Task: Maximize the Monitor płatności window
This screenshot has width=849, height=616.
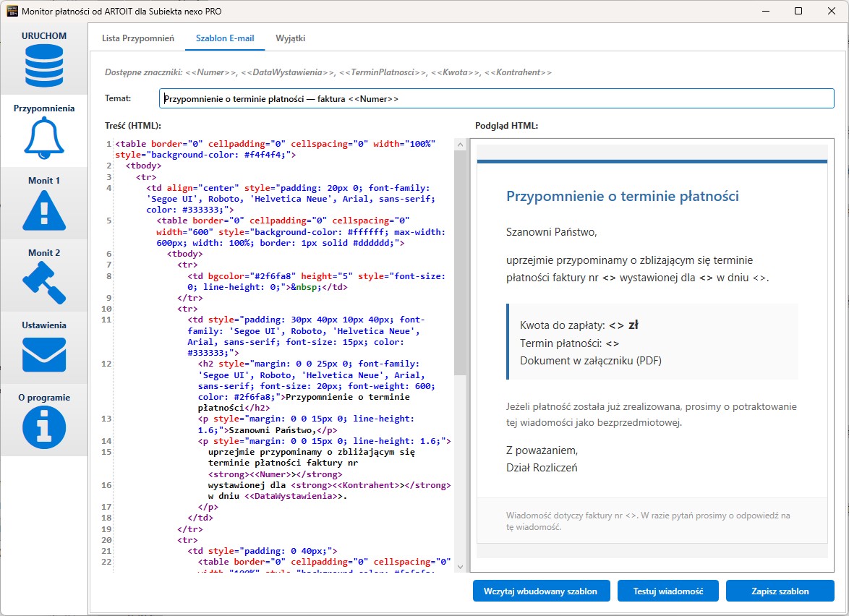Action: tap(798, 11)
